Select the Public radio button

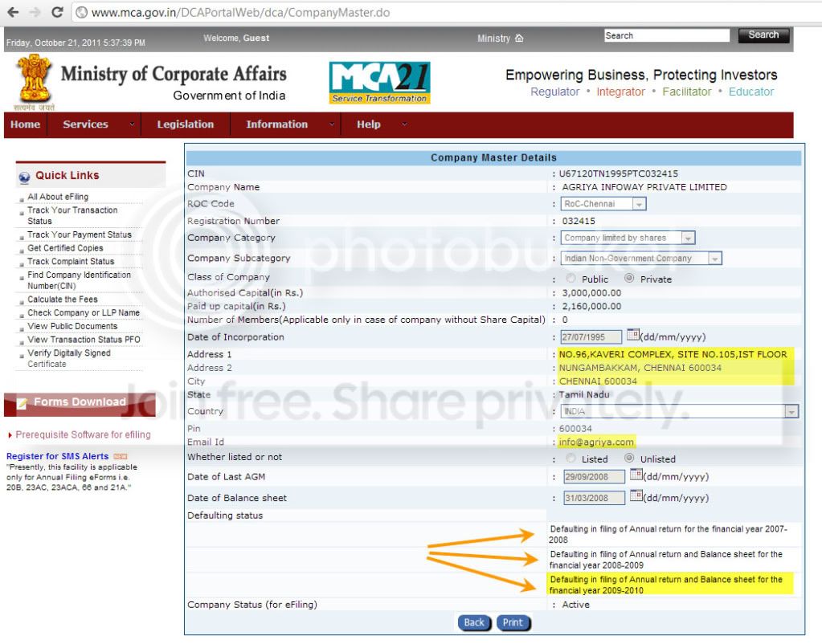570,279
